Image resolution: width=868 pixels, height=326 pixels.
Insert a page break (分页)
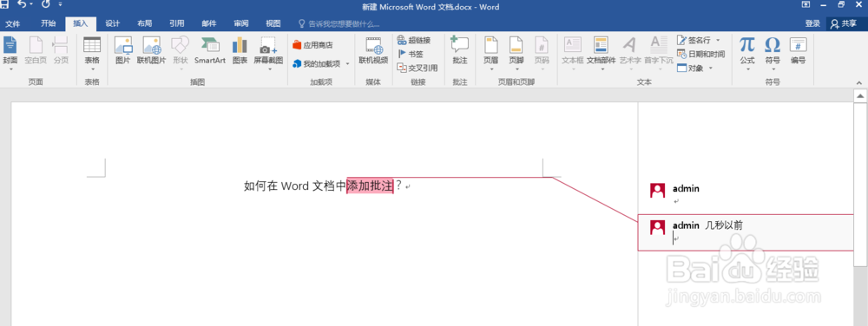tap(61, 50)
